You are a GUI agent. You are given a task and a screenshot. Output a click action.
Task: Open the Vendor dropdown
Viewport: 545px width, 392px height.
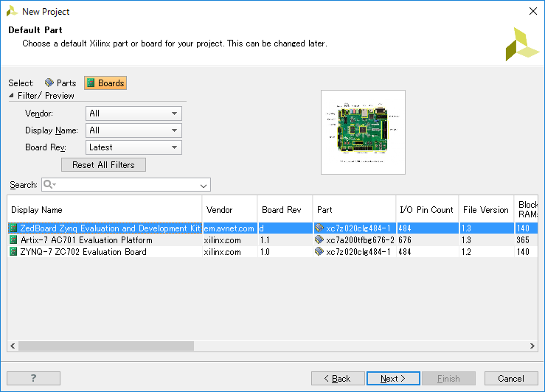[x=133, y=113]
